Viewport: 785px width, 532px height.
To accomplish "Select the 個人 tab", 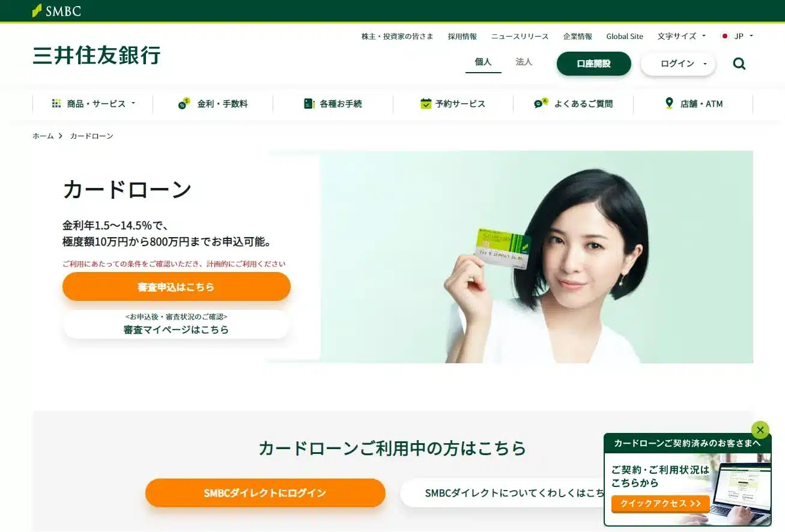I will click(483, 62).
